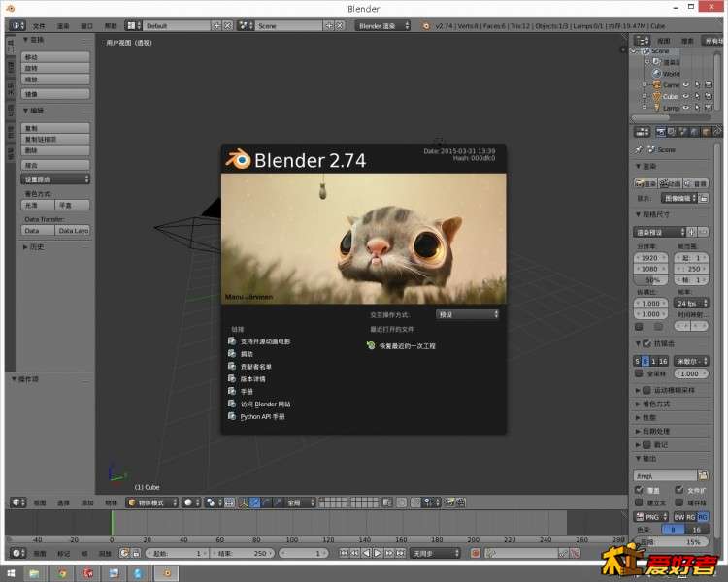Toggle the anti-aliasing panel checkbox
728x582 pixels.
click(x=646, y=343)
